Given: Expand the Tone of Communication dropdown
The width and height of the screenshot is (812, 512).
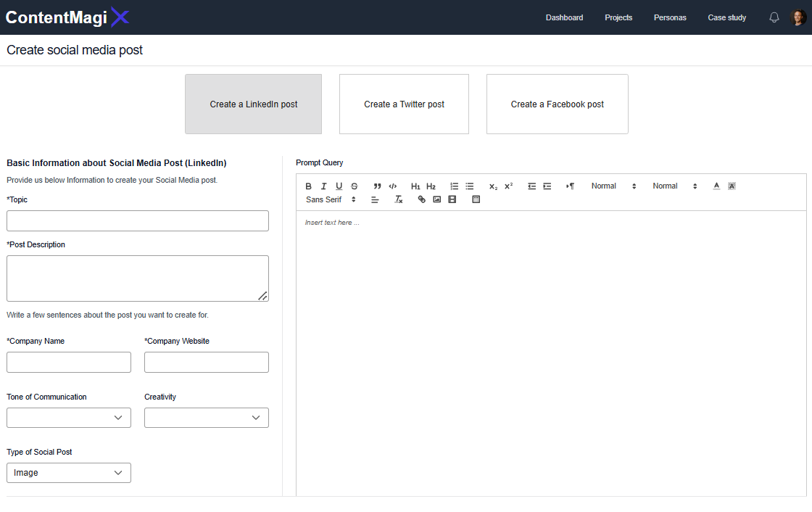Looking at the screenshot, I should pyautogui.click(x=69, y=418).
